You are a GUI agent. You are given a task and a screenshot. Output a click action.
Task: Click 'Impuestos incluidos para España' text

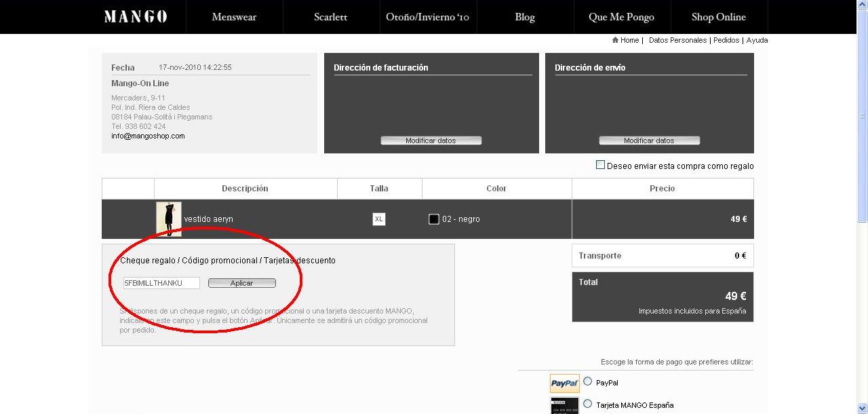pos(692,311)
